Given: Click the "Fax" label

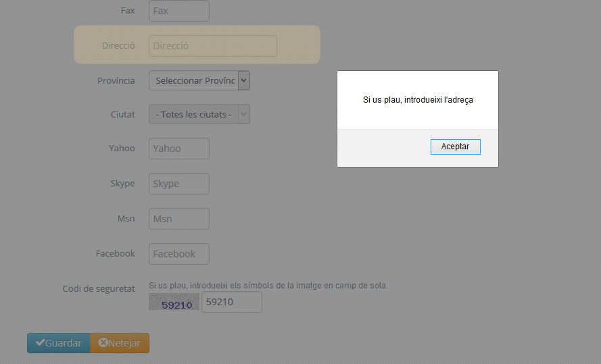Looking at the screenshot, I should click(x=128, y=10).
